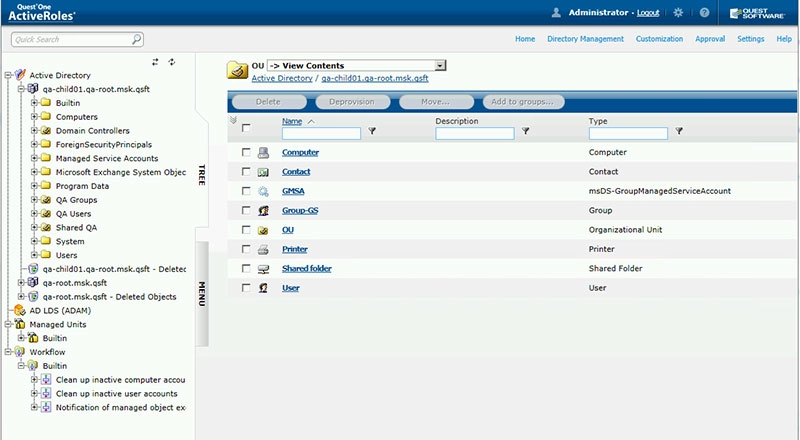The width and height of the screenshot is (800, 440).
Task: Click the Active Directory root tree icon
Action: pos(20,75)
